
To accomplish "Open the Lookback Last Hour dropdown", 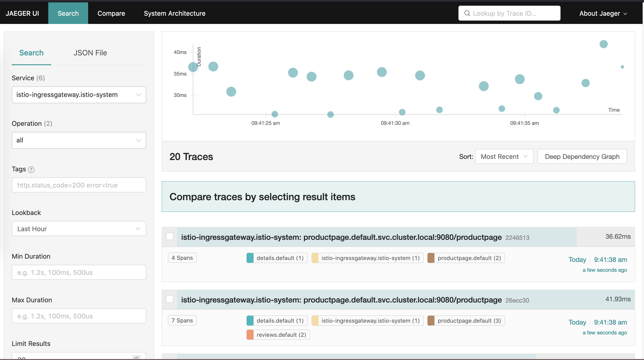I will (x=79, y=229).
